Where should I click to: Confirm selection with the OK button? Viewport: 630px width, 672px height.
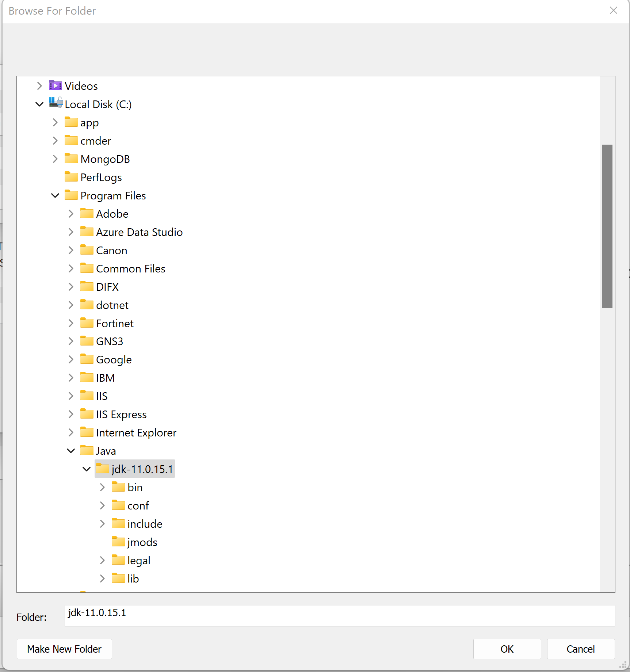[x=507, y=649]
